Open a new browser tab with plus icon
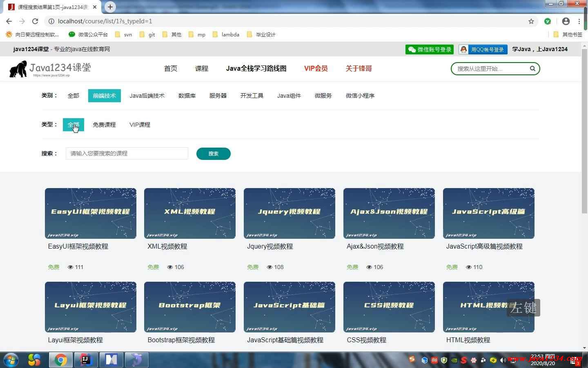Viewport: 588px width, 368px height. [110, 7]
